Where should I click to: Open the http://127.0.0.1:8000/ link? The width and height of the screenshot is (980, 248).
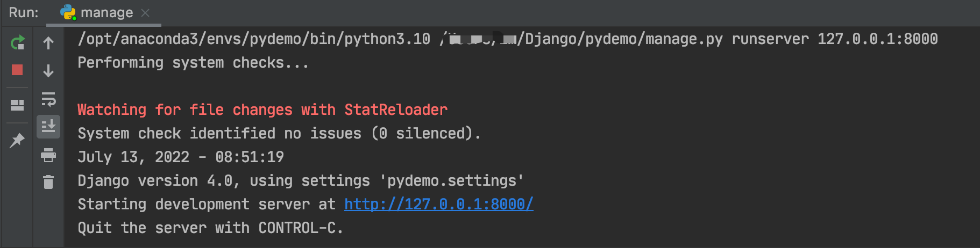point(439,204)
